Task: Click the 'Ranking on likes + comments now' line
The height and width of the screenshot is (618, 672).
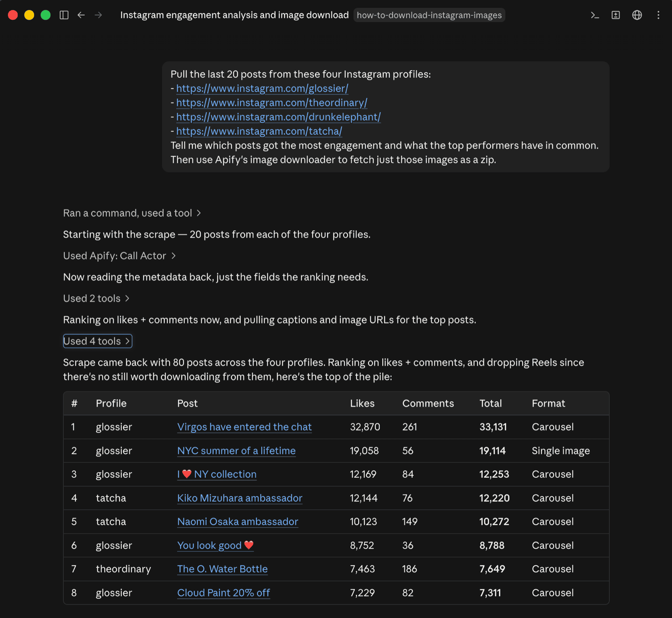Action: click(270, 320)
